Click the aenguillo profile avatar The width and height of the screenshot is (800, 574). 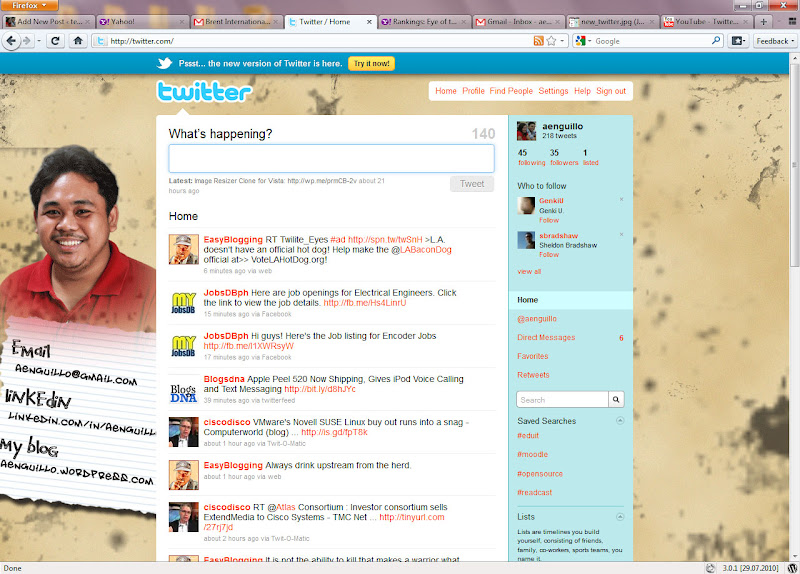pyautogui.click(x=527, y=131)
